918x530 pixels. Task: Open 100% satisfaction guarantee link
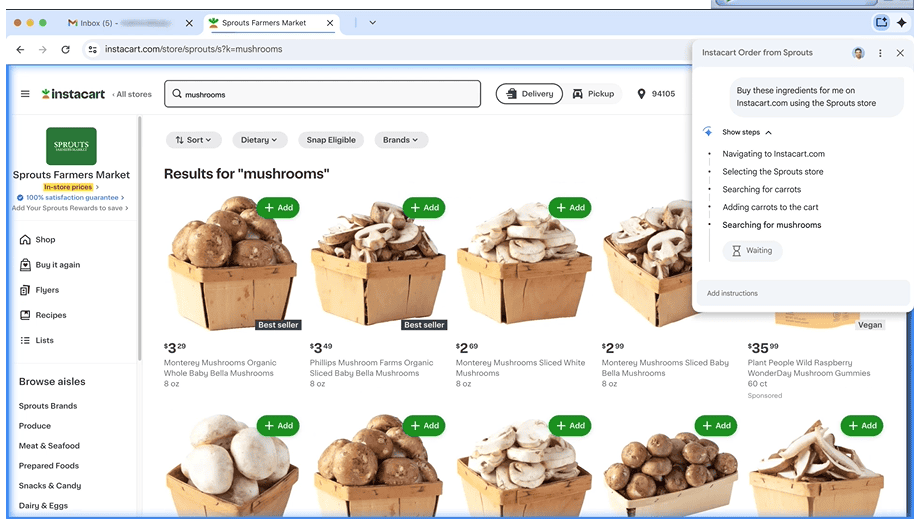click(x=71, y=198)
